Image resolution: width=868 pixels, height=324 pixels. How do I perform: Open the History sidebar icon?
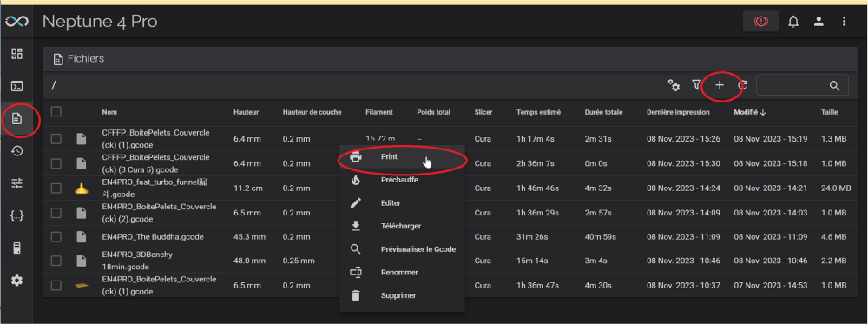click(x=17, y=150)
